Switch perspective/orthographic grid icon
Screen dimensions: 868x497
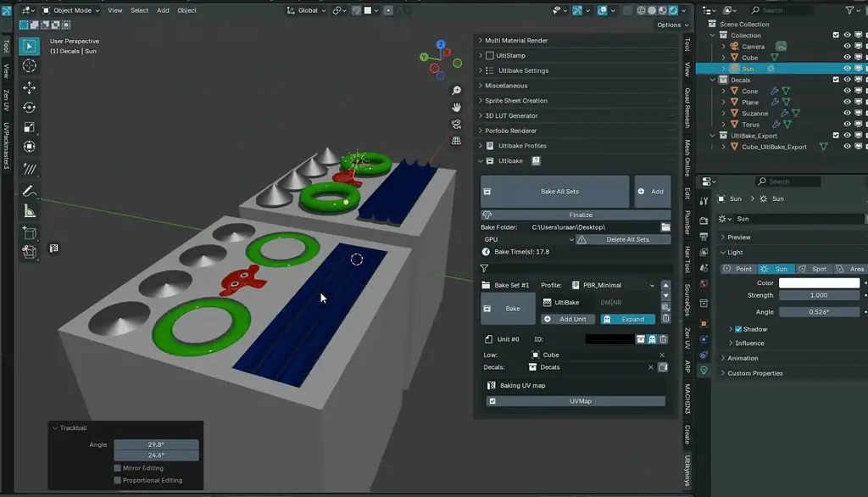456,141
